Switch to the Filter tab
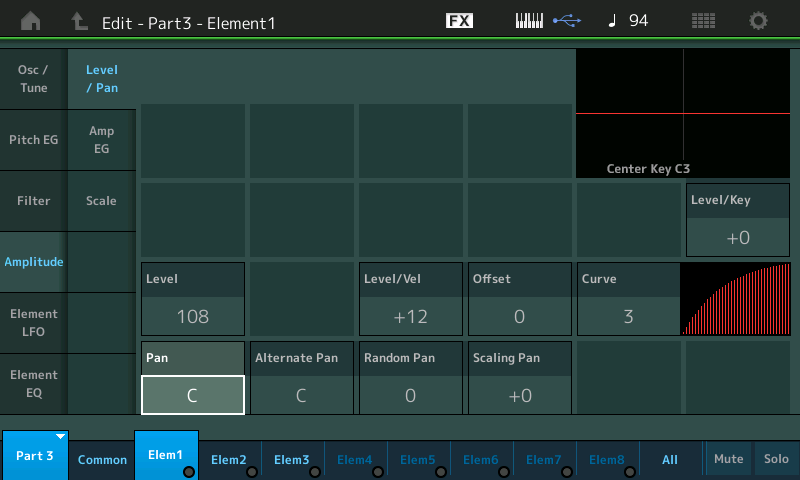 pyautogui.click(x=34, y=201)
